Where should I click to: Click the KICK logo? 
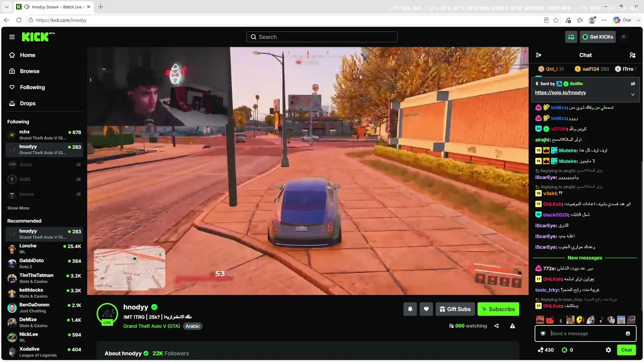(x=38, y=37)
